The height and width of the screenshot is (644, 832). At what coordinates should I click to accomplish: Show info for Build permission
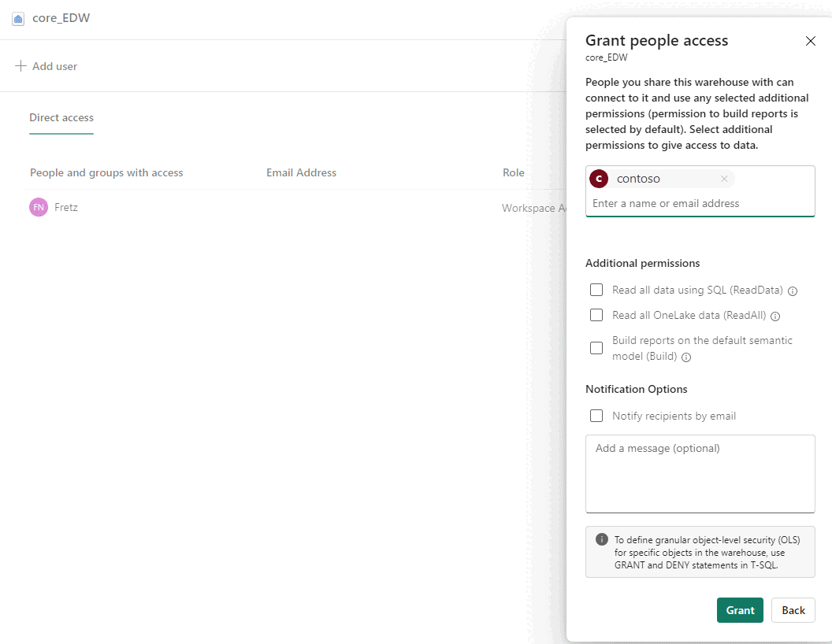click(x=686, y=357)
